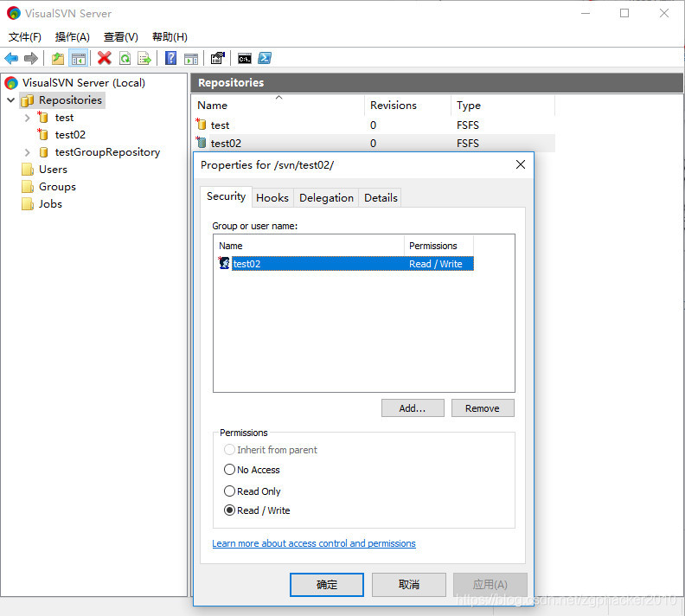Click the test02 repository icon in the tree

click(42, 134)
